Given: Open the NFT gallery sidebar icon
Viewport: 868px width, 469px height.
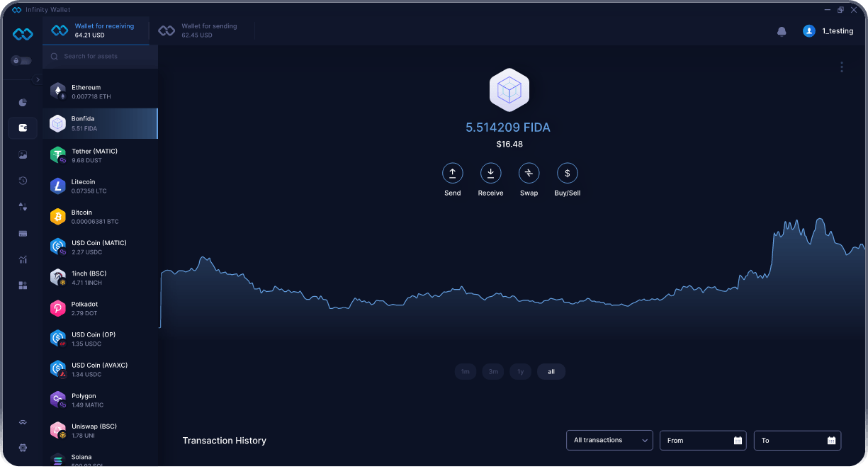Looking at the screenshot, I should click(23, 154).
